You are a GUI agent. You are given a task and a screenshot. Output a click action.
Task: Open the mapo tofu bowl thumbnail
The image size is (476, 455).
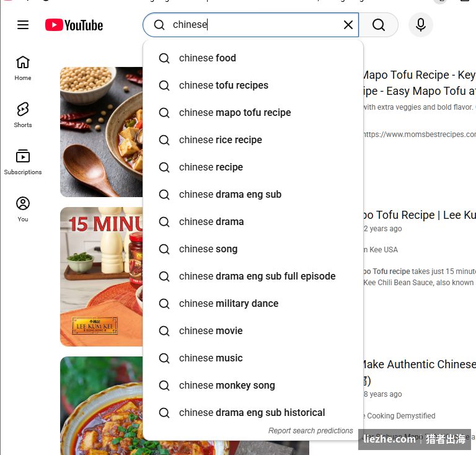coord(102,132)
